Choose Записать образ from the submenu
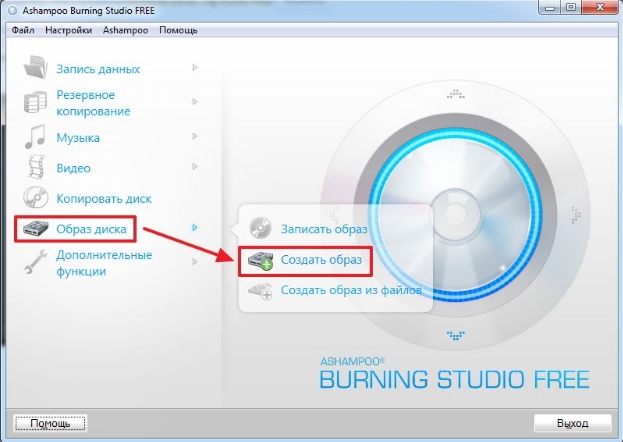 324,229
